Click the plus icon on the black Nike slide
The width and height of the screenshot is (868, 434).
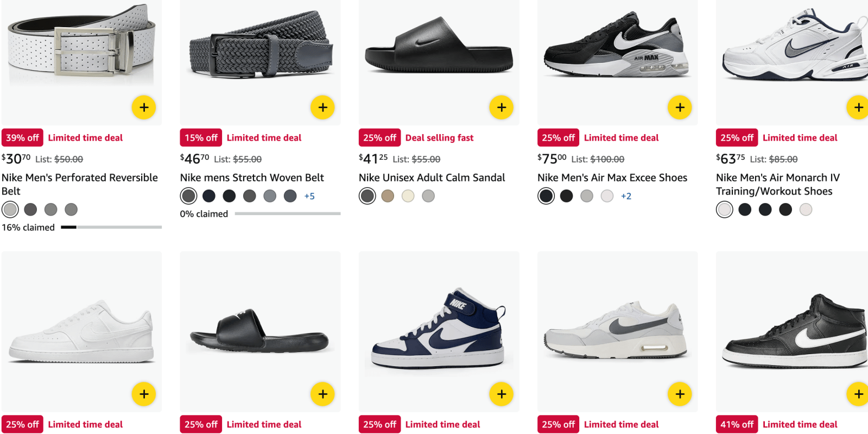(x=322, y=393)
